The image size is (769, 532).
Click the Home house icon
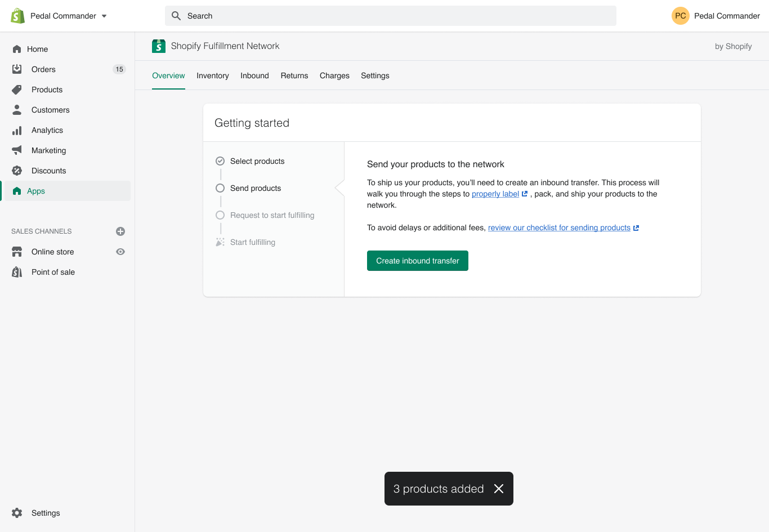17,49
